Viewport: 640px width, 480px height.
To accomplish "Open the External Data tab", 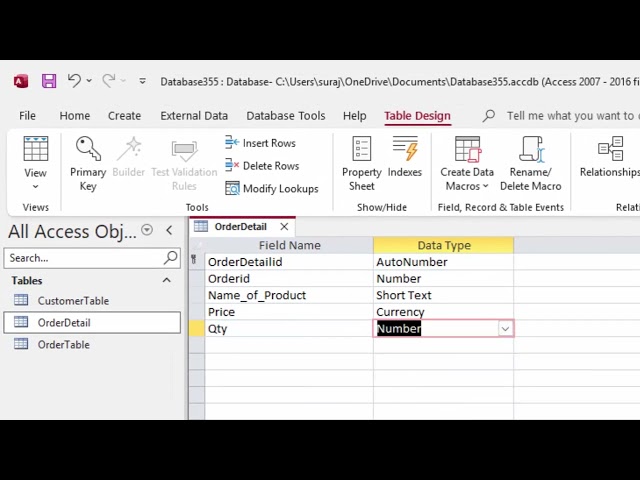I will point(194,116).
